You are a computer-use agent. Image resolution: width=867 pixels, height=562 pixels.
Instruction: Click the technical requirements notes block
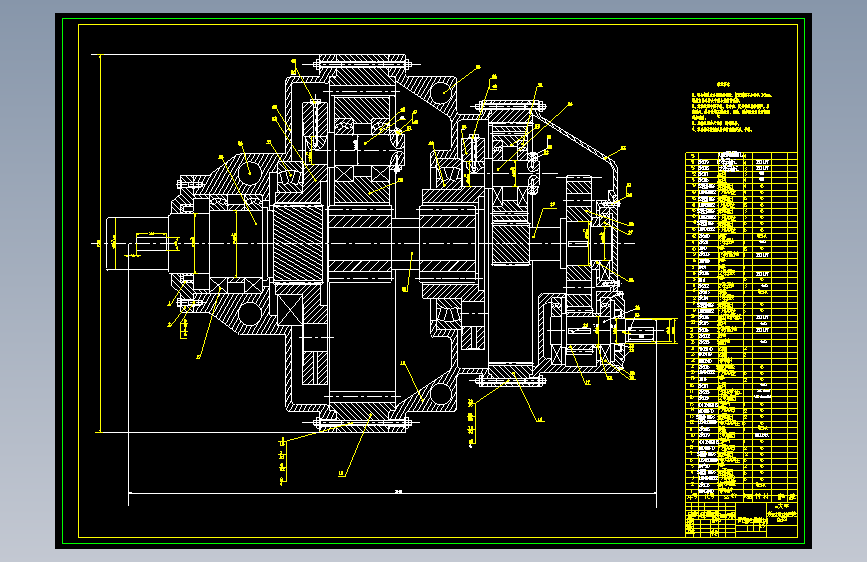pyautogui.click(x=731, y=108)
